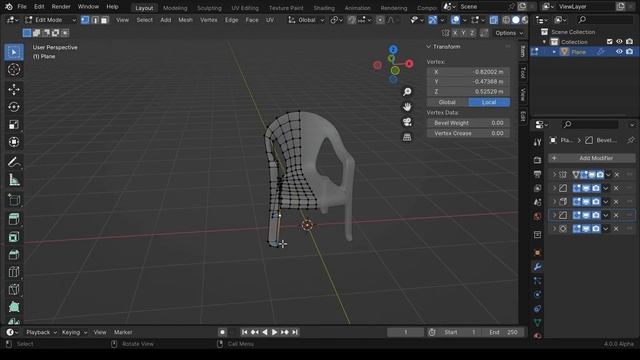Activate the Inset Faces tool
Screen dimensions: 640x360
coord(14,237)
